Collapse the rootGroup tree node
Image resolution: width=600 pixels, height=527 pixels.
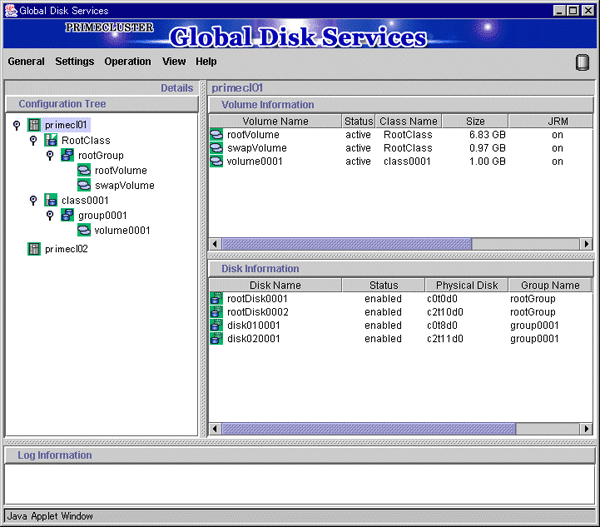click(x=50, y=155)
